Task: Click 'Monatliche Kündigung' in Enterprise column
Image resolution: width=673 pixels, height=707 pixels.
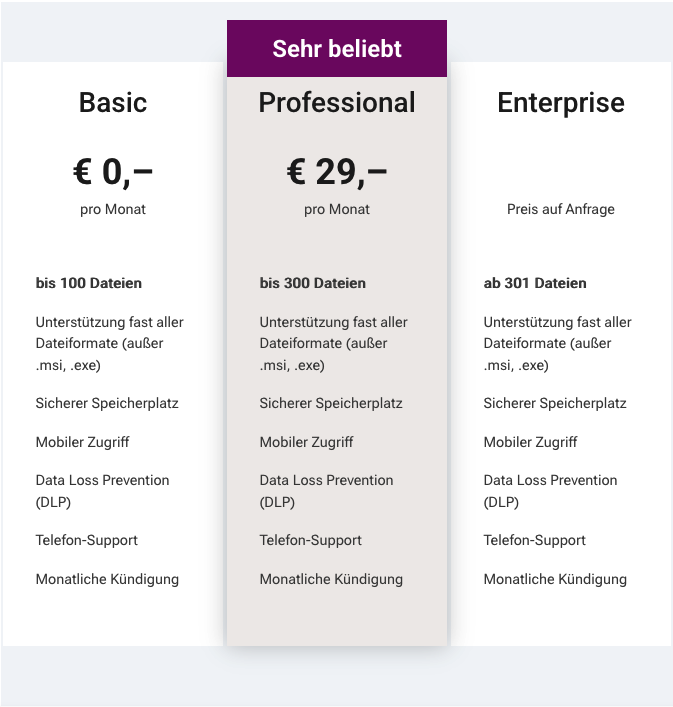Action: (x=555, y=579)
